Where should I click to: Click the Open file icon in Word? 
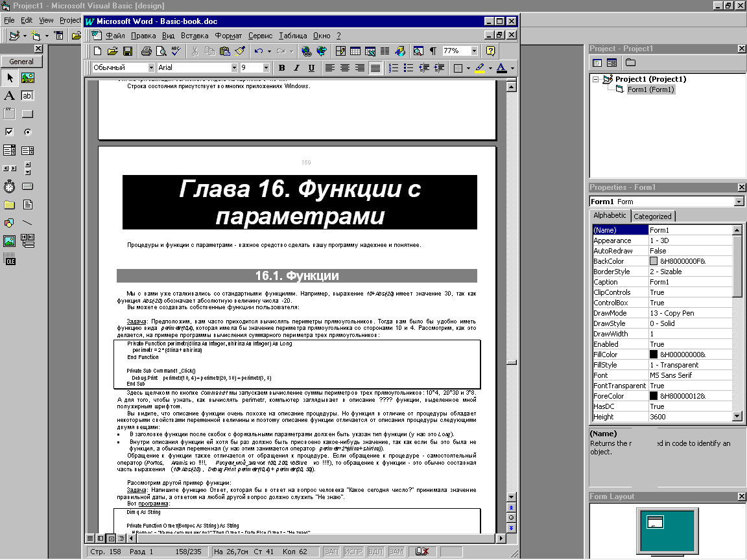112,51
